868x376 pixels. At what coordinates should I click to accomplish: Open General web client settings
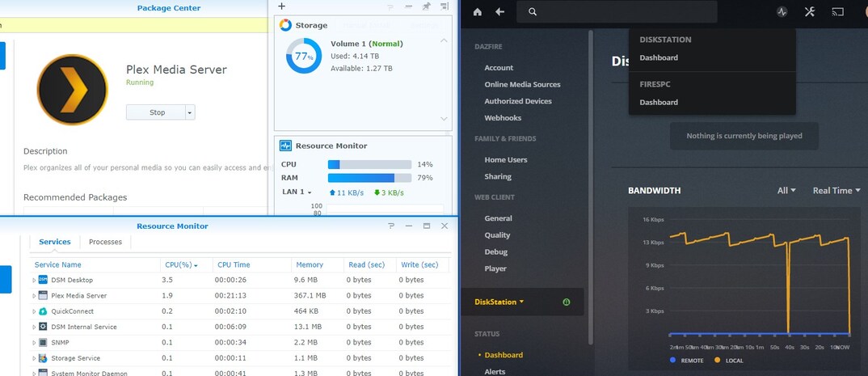pos(498,218)
